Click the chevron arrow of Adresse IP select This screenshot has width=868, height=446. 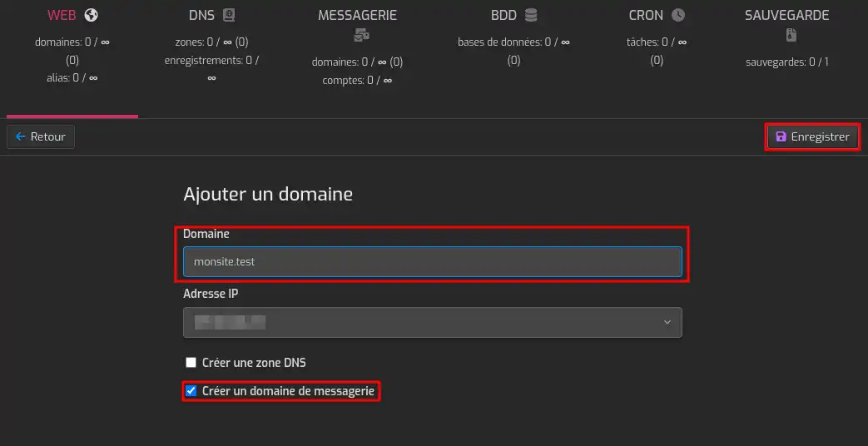point(667,322)
